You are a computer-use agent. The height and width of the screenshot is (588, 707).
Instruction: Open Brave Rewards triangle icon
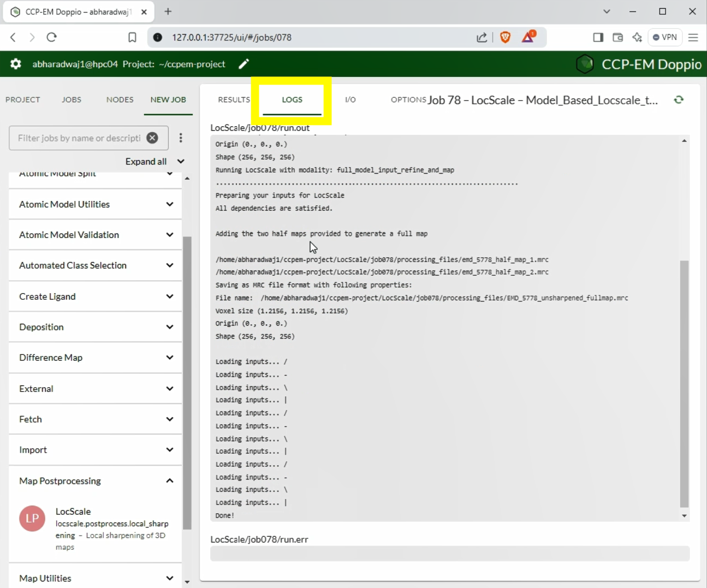[x=528, y=37]
